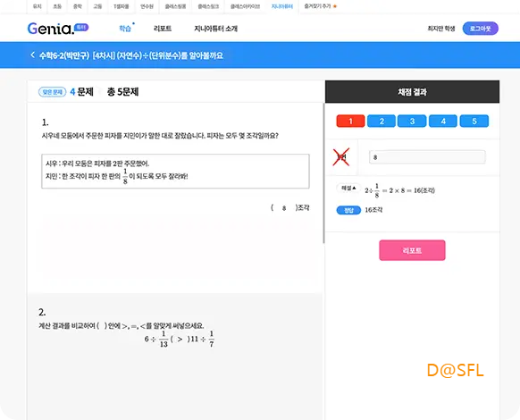
Task: Click the Genia logo
Action: [58, 29]
